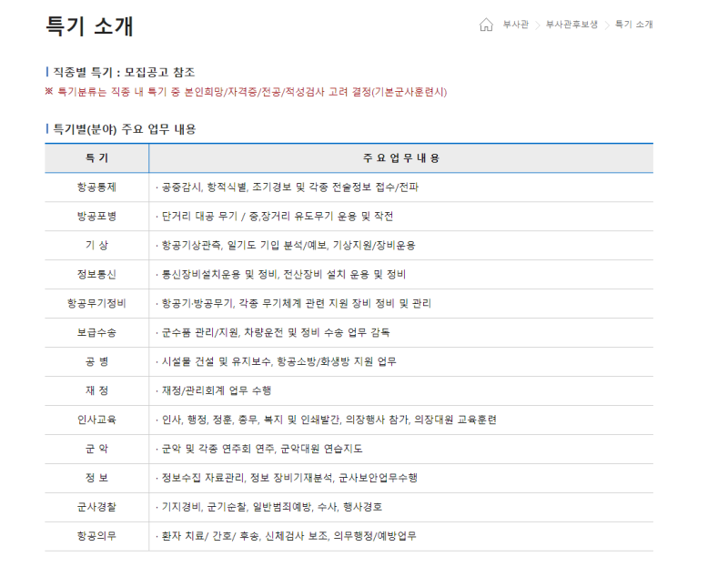Select the 방공포병 specialty cell
This screenshot has height=567, width=728.
point(96,217)
